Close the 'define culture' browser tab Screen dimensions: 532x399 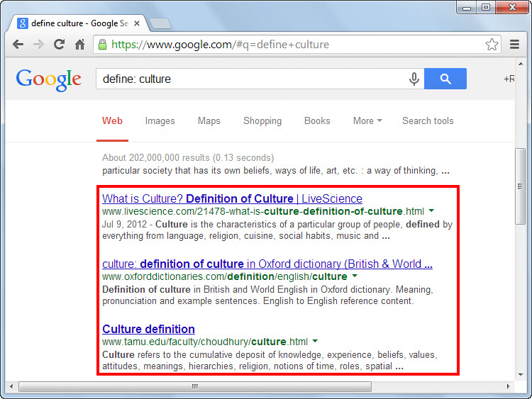point(137,23)
